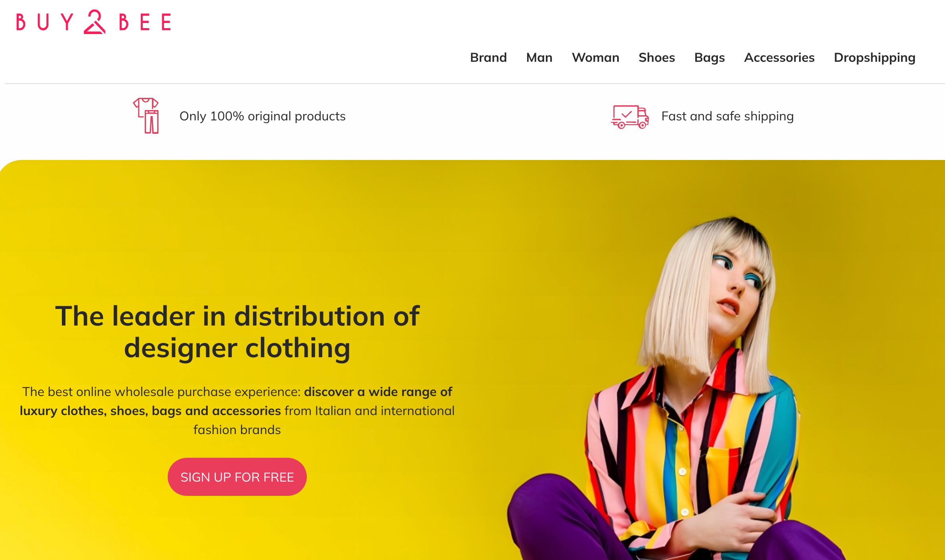Open the Brand menu

coord(488,57)
